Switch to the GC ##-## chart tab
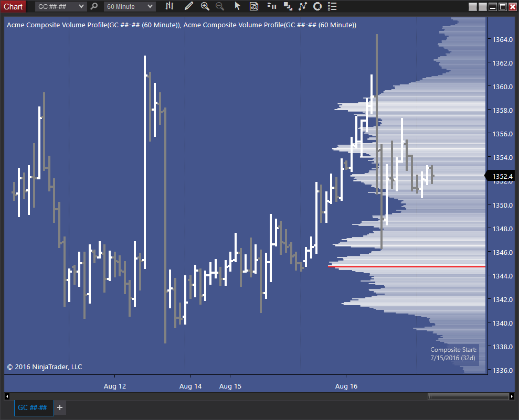Screen dimensions: 519x420 click(x=33, y=407)
